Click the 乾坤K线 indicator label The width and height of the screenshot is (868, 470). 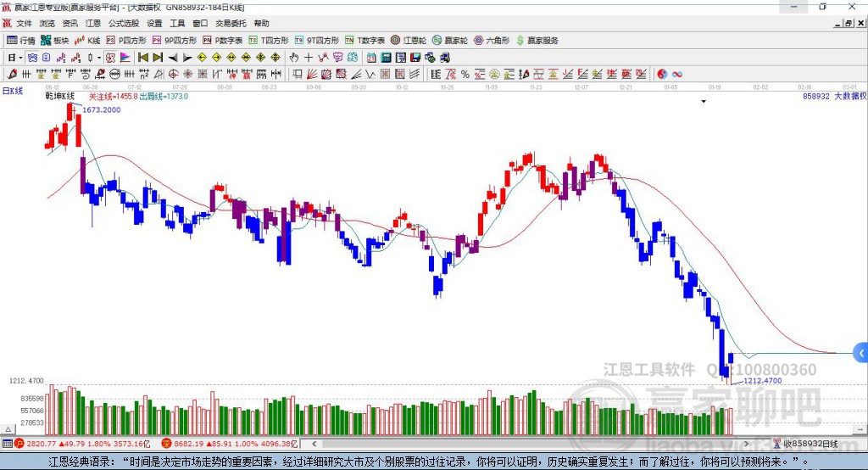coord(60,97)
